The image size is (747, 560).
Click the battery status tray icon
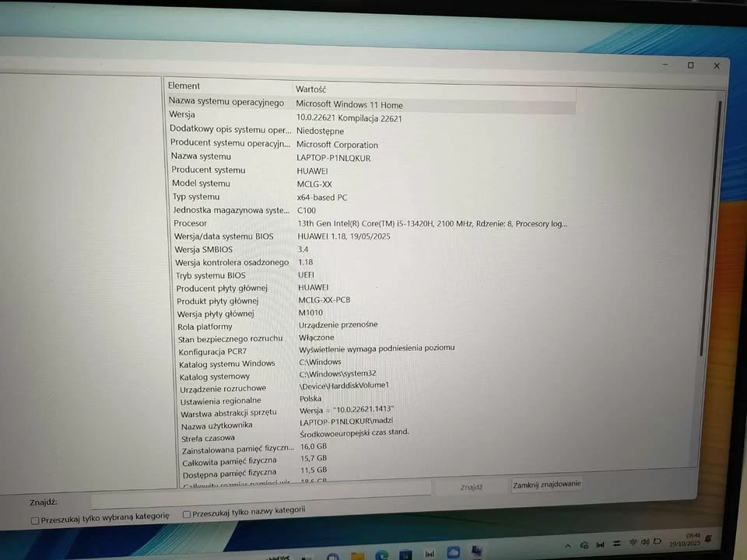pyautogui.click(x=658, y=541)
